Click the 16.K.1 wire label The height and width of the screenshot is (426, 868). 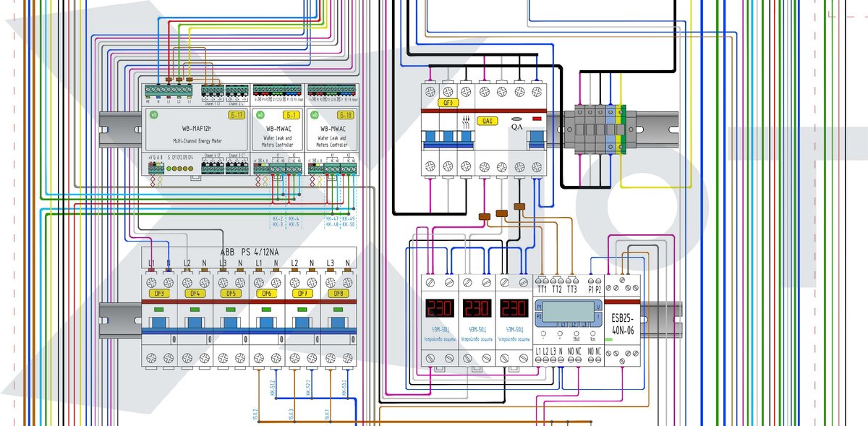coord(327,414)
